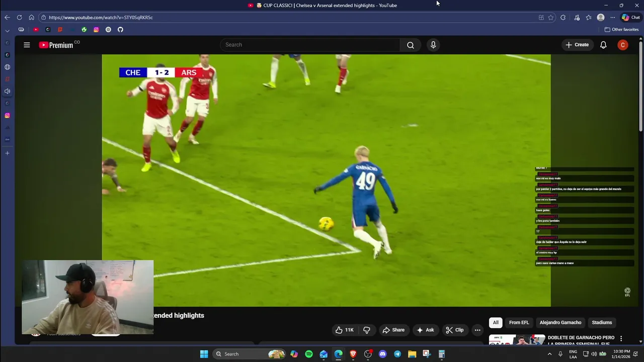Open browser Settings and more menu
Viewport: 644px width, 362px height.
tap(613, 17)
